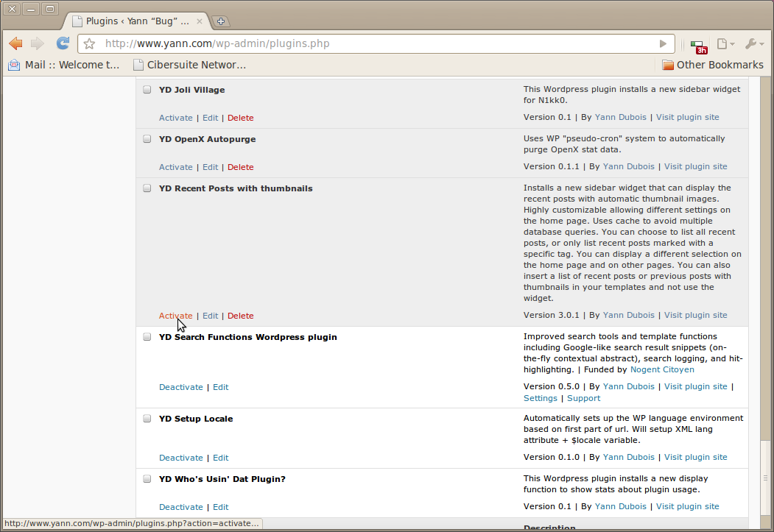Open Yann Dubois link in Recent Posts row
The image size is (774, 532).
(629, 316)
